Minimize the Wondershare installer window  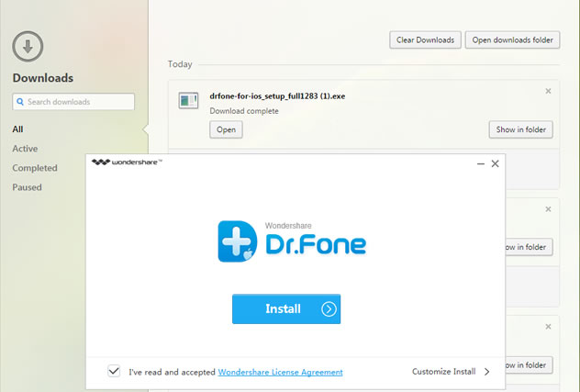coord(479,163)
